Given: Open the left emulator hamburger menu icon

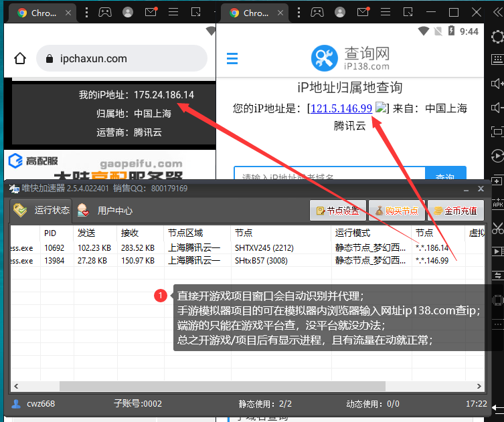Looking at the screenshot, I should pyautogui.click(x=173, y=13).
